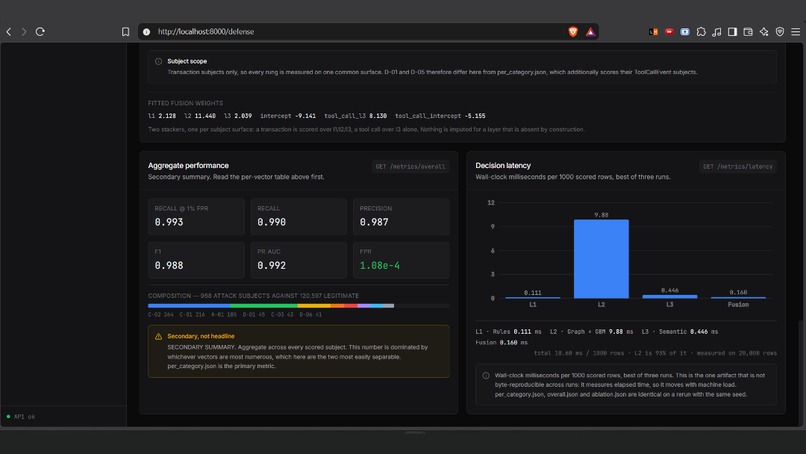Click the L2 latency bar
The height and width of the screenshot is (454, 806).
coord(601,259)
